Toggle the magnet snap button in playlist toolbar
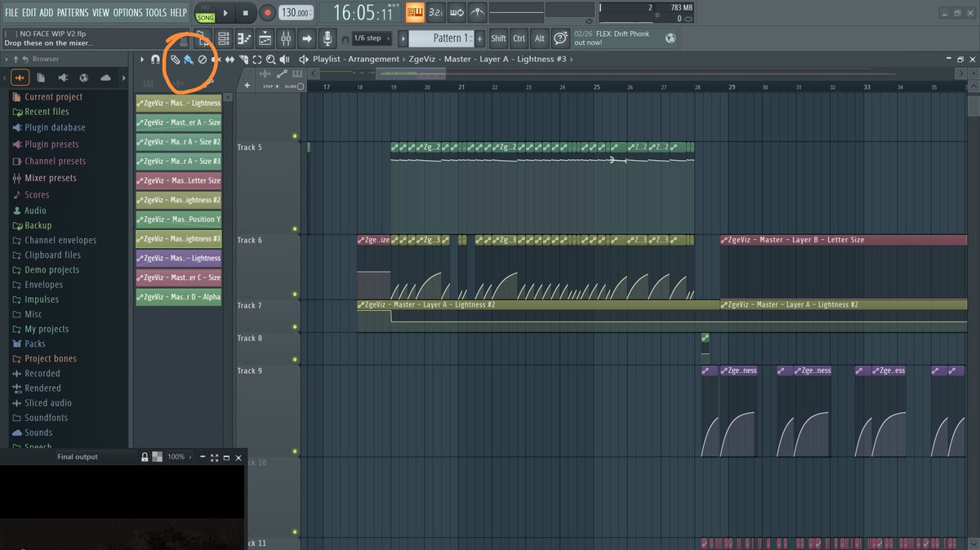This screenshot has width=980, height=550. pyautogui.click(x=154, y=60)
